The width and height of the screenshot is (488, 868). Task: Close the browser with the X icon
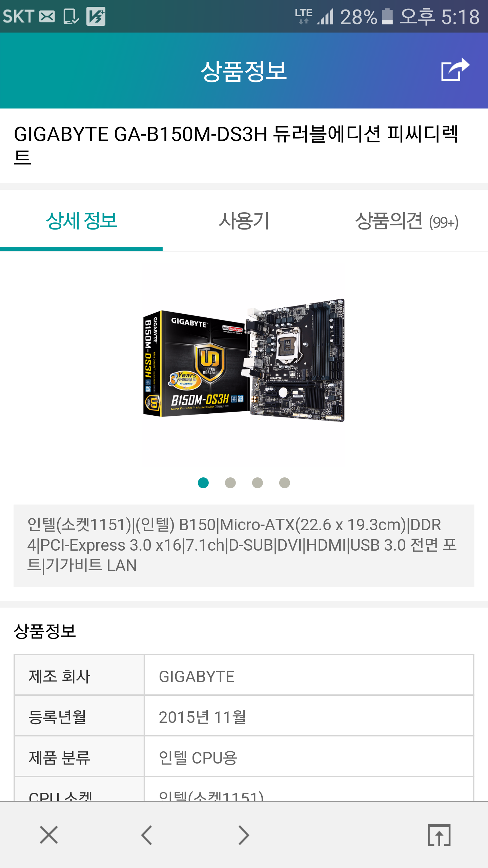tap(49, 835)
